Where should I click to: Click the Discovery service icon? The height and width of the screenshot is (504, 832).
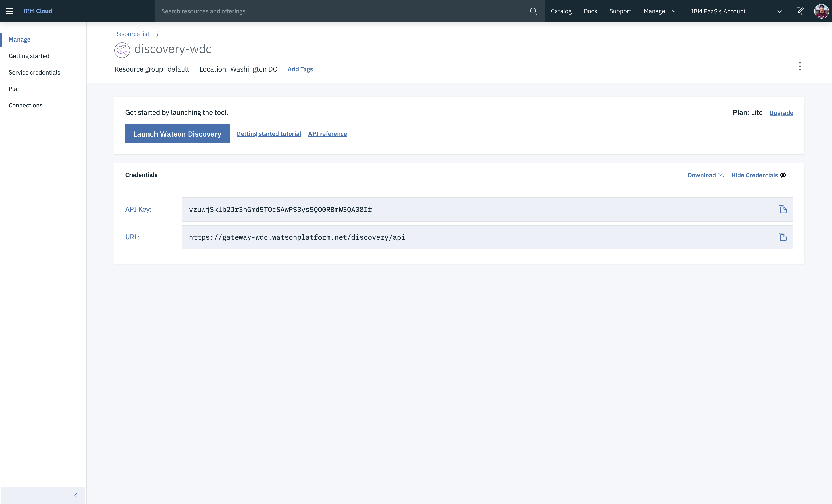pyautogui.click(x=122, y=50)
